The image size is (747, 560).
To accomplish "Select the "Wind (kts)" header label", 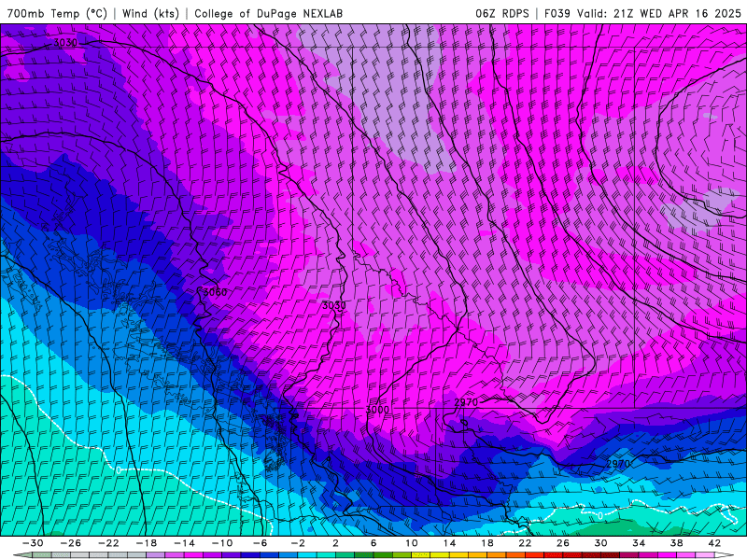I will (150, 13).
